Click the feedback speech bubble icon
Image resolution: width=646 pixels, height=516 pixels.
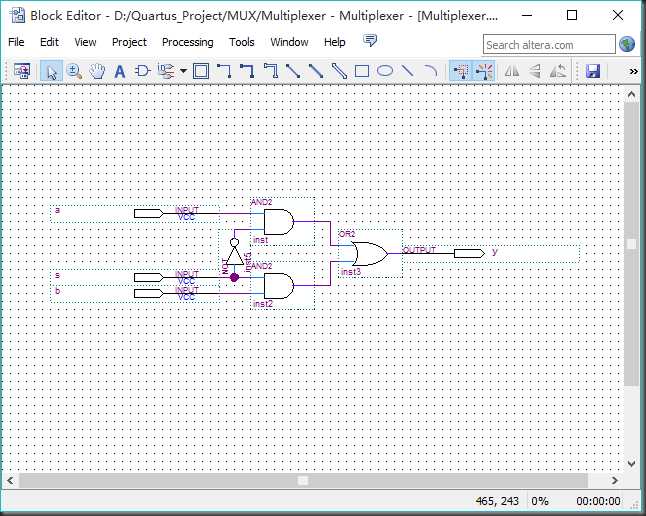pyautogui.click(x=370, y=40)
